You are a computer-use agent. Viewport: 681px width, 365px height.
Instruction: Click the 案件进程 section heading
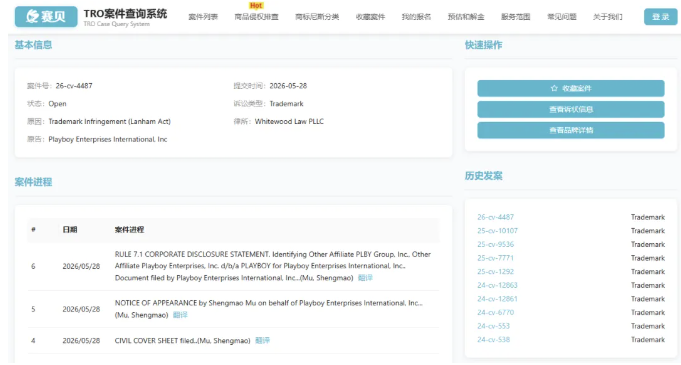point(33,182)
